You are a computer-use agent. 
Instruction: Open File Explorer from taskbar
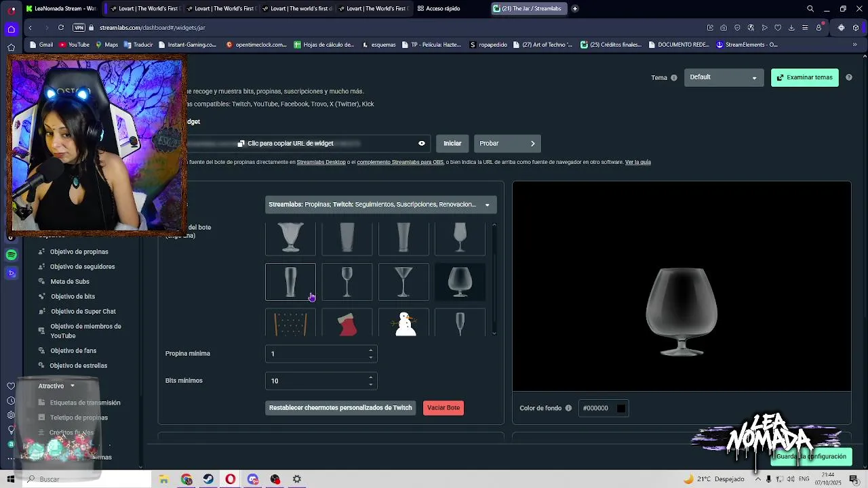[x=164, y=479]
